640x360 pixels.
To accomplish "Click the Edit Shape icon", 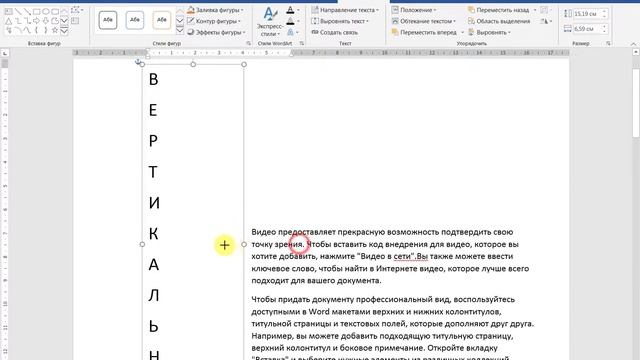I will click(x=76, y=10).
